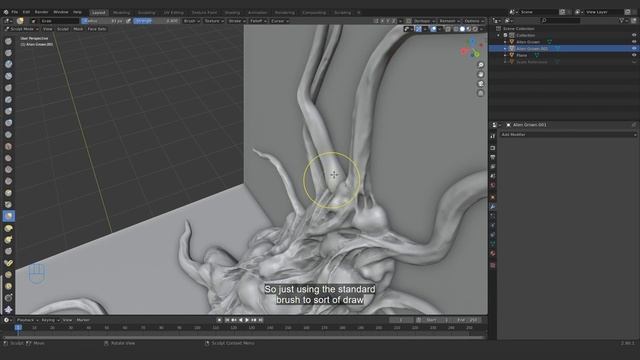The height and width of the screenshot is (360, 640).
Task: Select the Clay brush tool
Action: pos(8,64)
